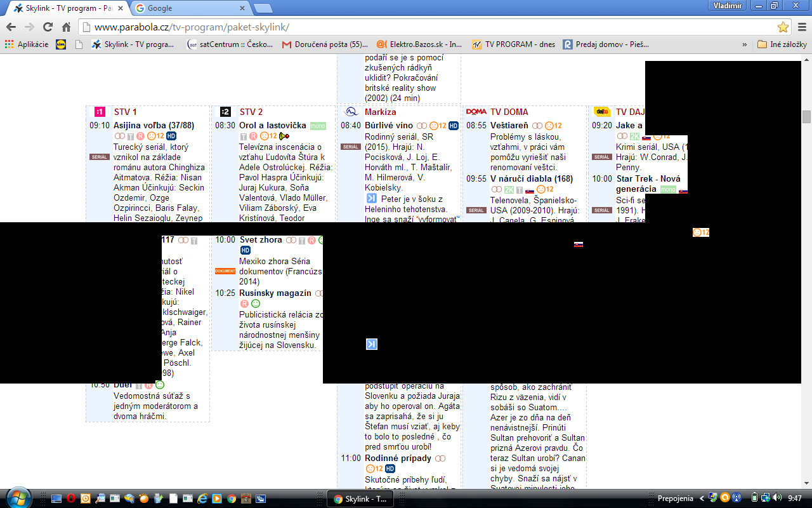Launch Opera from the taskbar
This screenshot has width=812, height=508.
(x=71, y=498)
